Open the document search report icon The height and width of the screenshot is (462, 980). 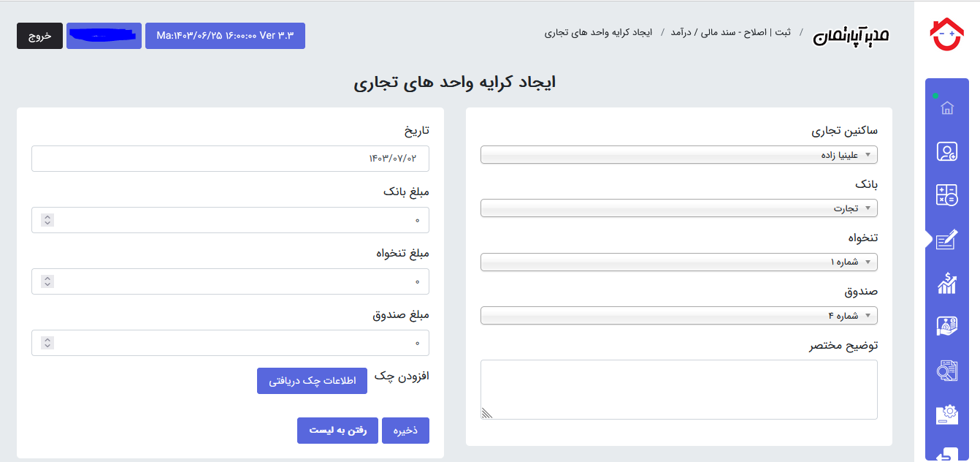coord(947,371)
